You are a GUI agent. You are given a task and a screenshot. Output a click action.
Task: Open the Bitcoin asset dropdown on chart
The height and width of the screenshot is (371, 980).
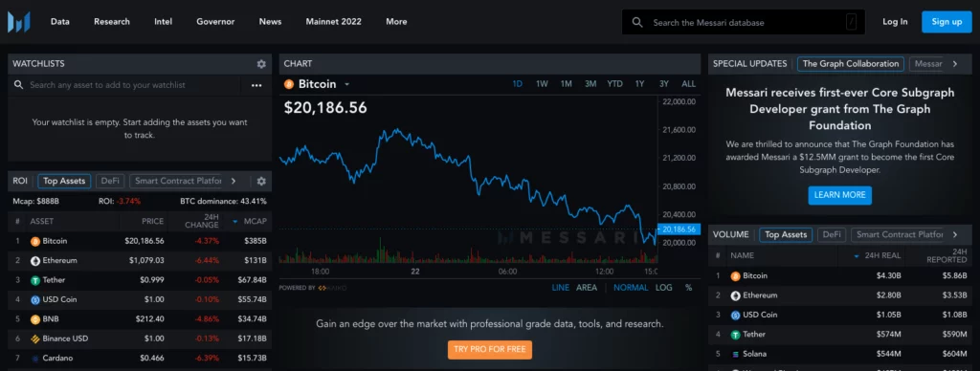pyautogui.click(x=346, y=84)
